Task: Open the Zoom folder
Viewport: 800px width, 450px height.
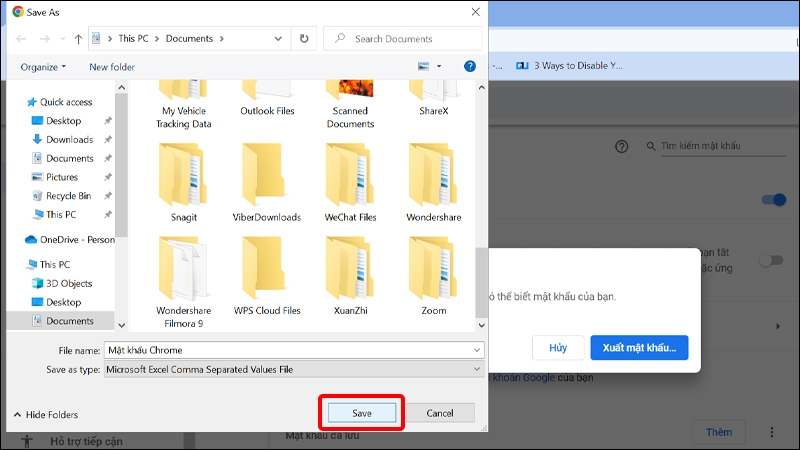Action: [434, 276]
